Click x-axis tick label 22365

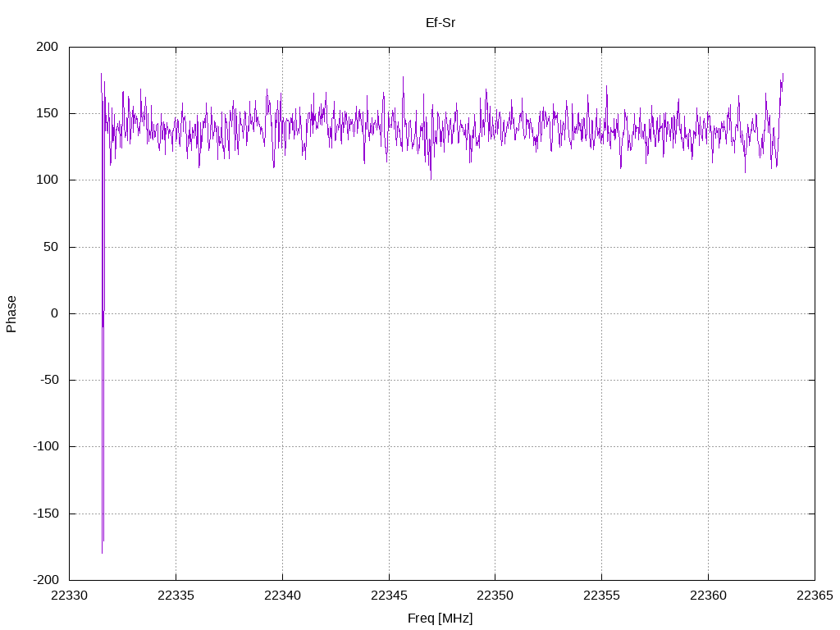pyautogui.click(x=815, y=596)
